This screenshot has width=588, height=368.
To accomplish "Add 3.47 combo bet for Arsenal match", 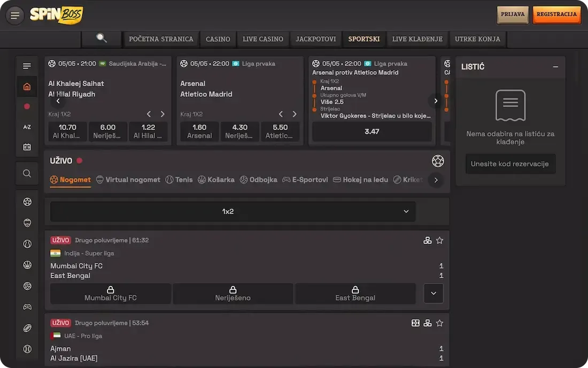I will point(372,132).
